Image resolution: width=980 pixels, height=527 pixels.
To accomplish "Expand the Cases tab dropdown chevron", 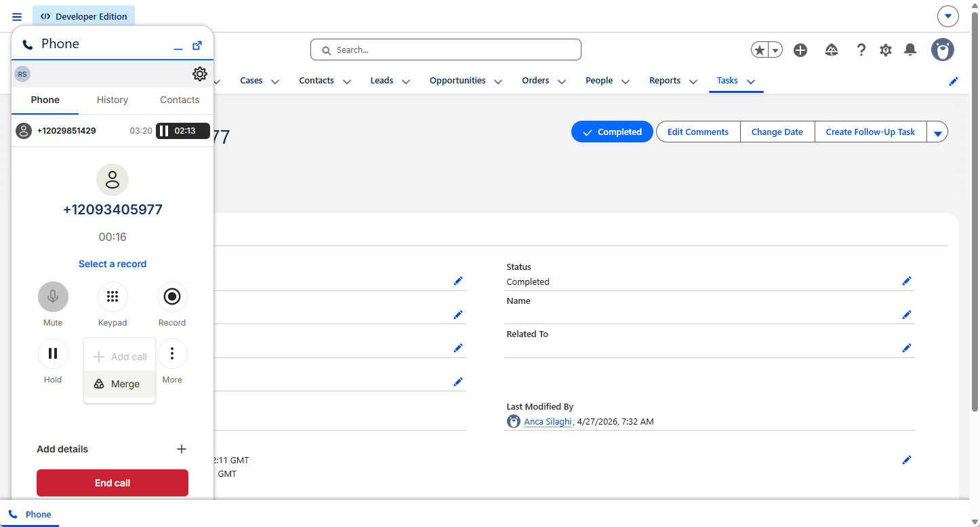I will 275,81.
